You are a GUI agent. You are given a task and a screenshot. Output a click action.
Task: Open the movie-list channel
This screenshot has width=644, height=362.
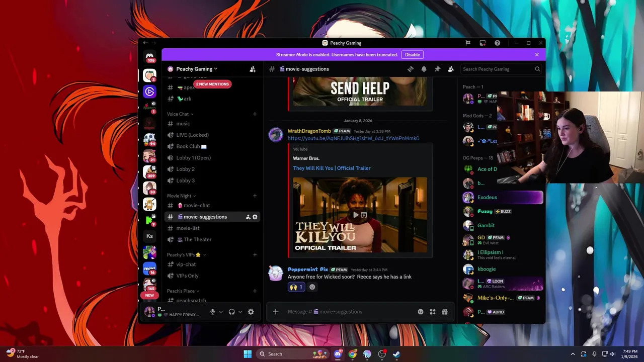pyautogui.click(x=212, y=228)
